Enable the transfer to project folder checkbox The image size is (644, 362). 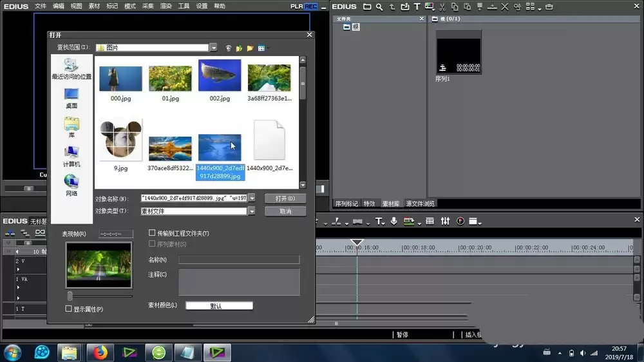152,233
